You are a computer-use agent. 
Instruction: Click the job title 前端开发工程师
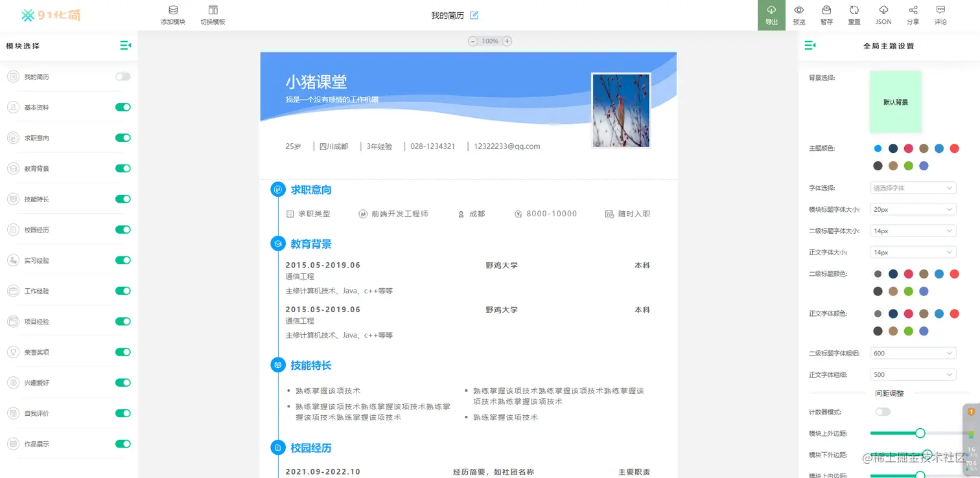400,214
